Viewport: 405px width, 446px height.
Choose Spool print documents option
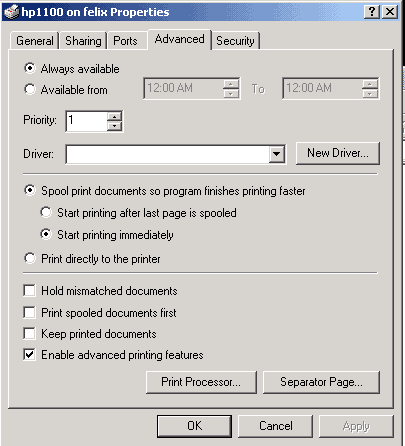pos(30,190)
